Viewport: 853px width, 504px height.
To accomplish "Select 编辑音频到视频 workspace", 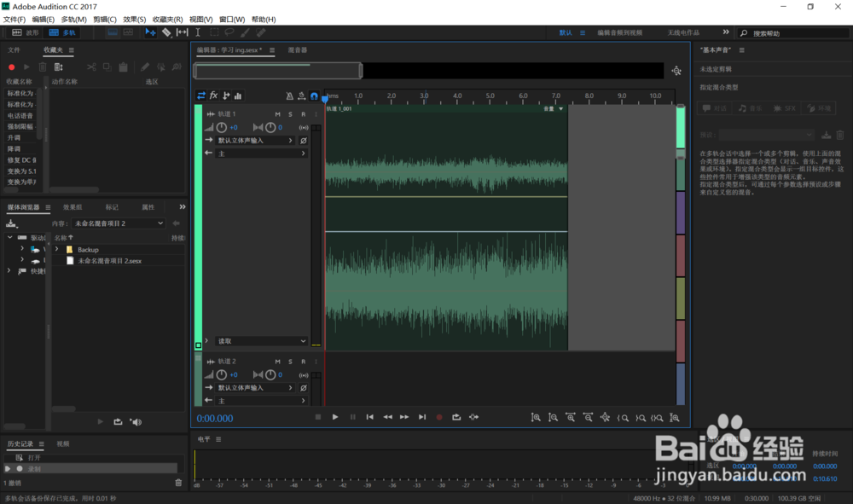I will click(619, 32).
